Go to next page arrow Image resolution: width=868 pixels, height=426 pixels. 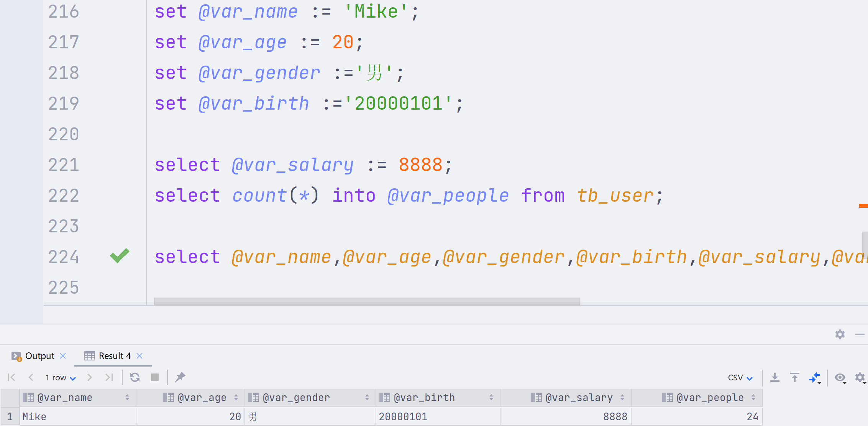[89, 377]
